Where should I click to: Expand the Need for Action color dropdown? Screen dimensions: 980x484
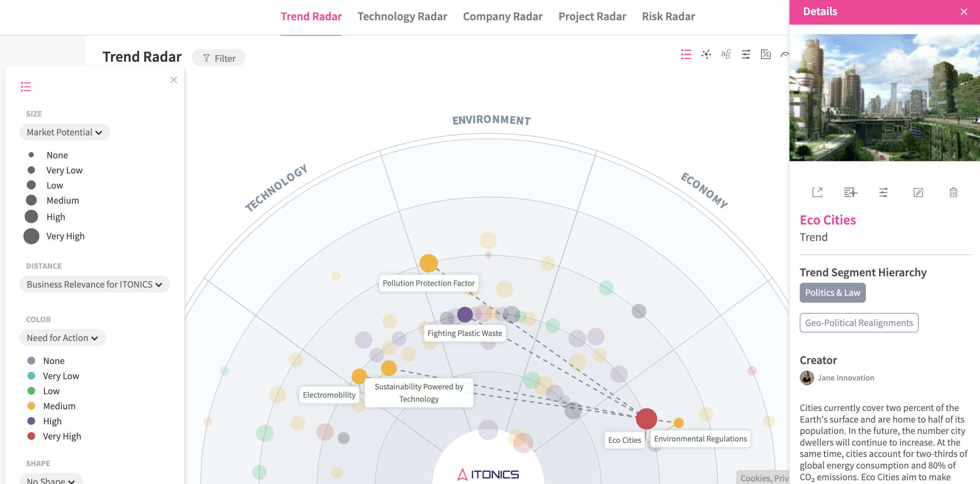62,338
